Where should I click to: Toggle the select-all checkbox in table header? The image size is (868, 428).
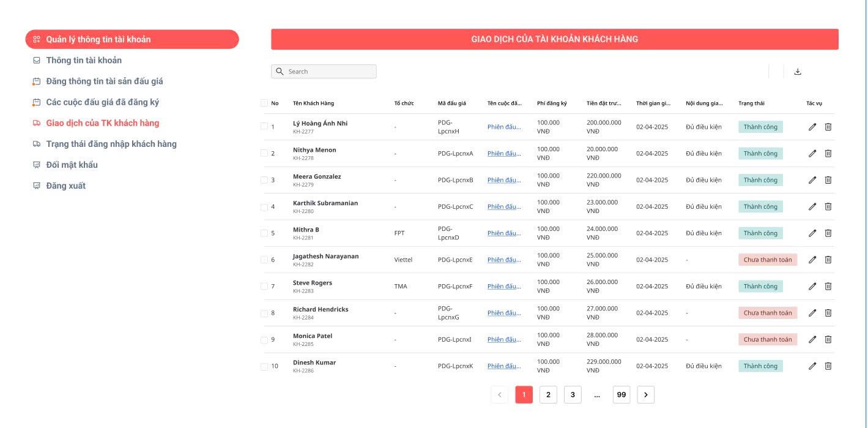point(264,103)
